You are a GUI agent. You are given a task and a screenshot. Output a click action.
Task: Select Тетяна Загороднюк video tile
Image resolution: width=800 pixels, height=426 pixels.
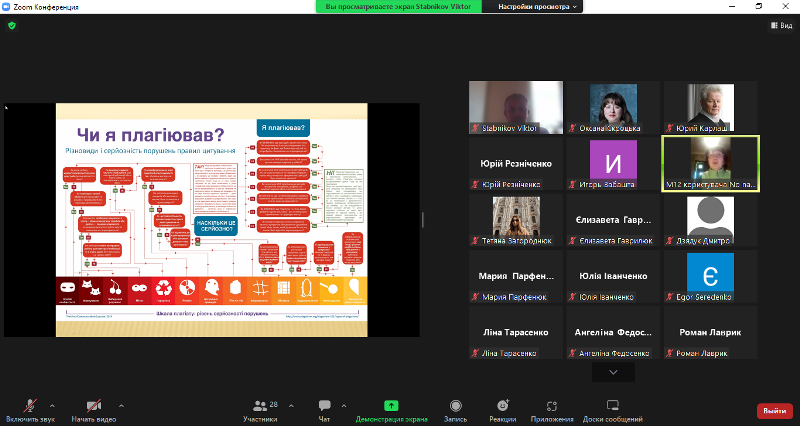(x=516, y=220)
